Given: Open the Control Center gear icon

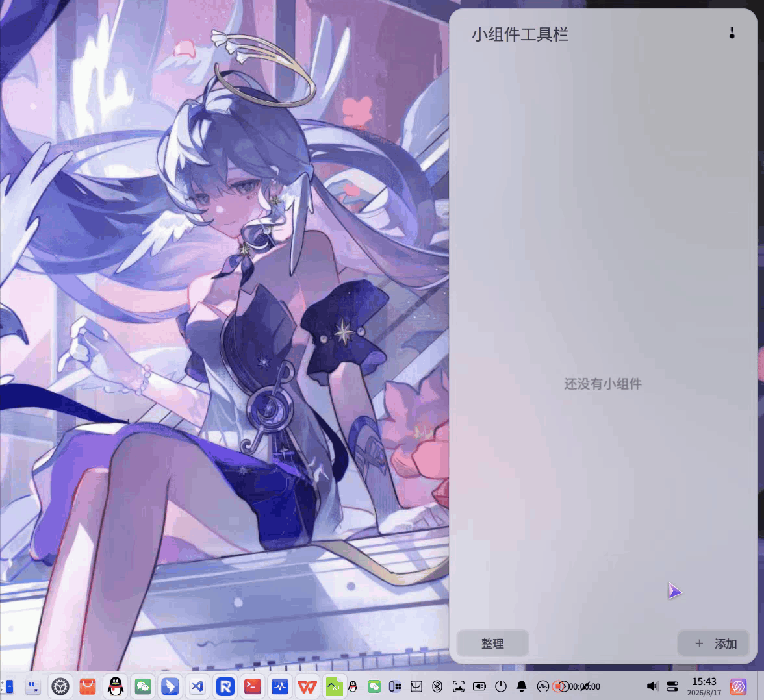Looking at the screenshot, I should click(x=60, y=686).
